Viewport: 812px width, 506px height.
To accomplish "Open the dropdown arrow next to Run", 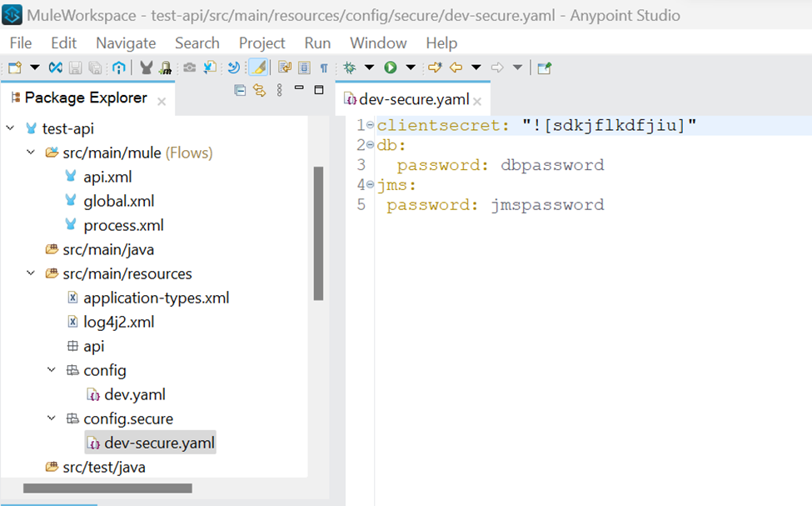I will [x=410, y=68].
